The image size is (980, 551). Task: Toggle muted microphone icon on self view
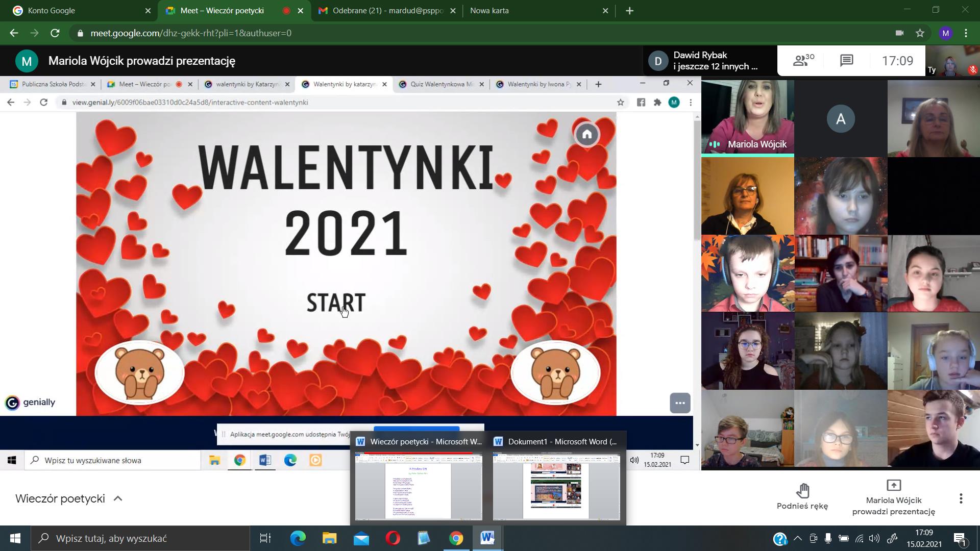click(972, 70)
